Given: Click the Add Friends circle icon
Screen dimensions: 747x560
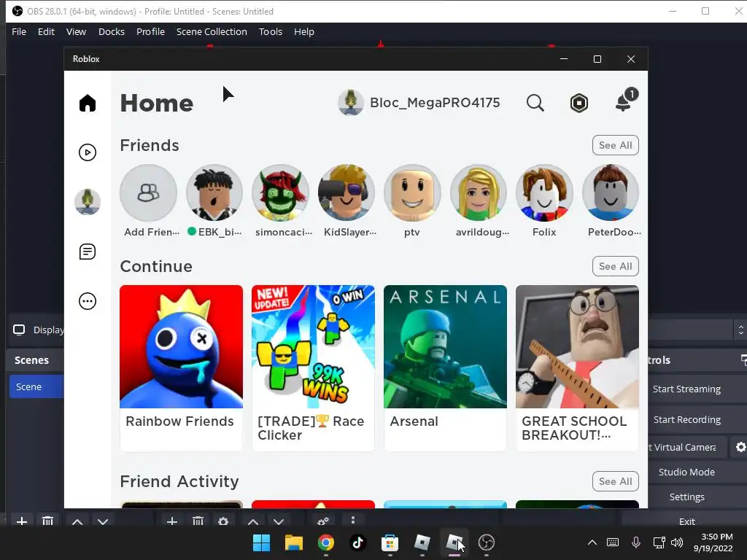Looking at the screenshot, I should 148,192.
